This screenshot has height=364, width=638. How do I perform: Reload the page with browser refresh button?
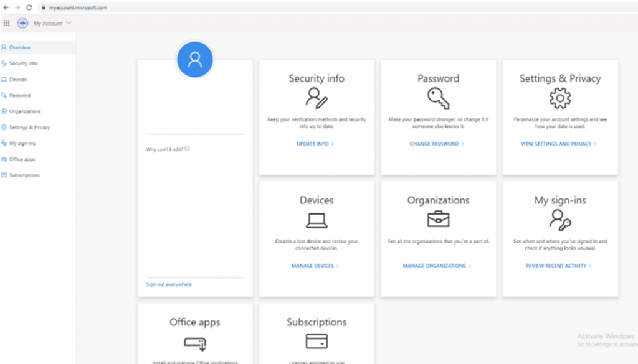29,7
